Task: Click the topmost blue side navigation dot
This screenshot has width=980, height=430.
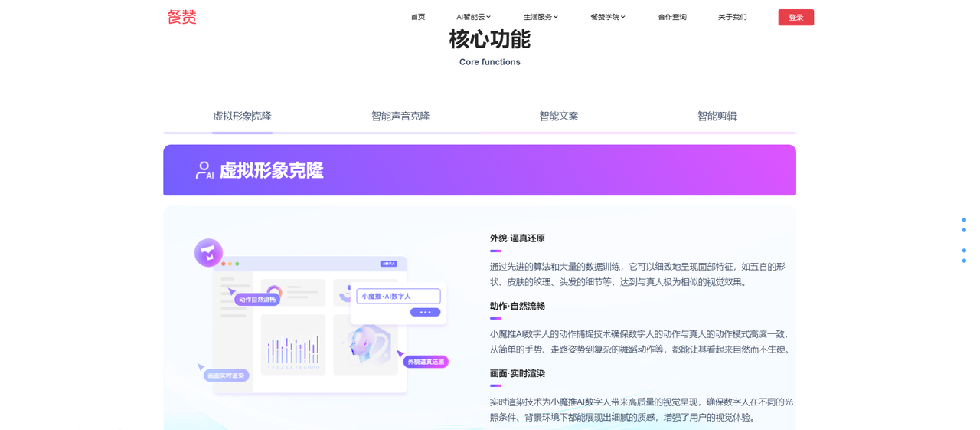Action: (964, 220)
